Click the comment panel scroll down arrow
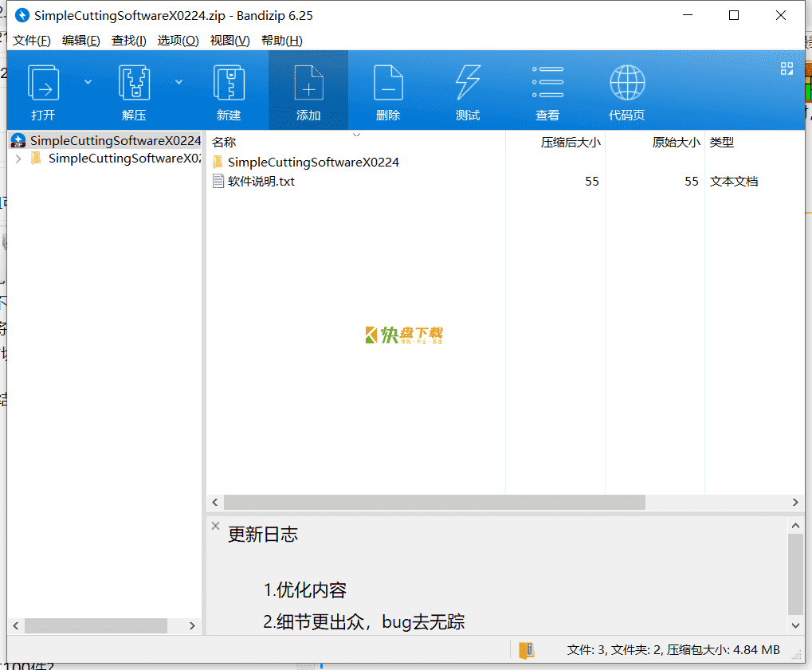 point(795,625)
